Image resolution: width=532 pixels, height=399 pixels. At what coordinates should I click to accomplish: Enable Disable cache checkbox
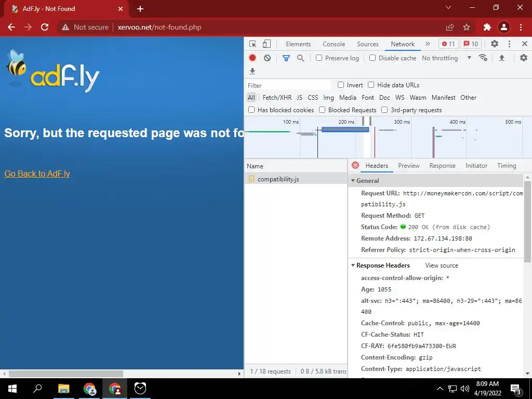[373, 58]
